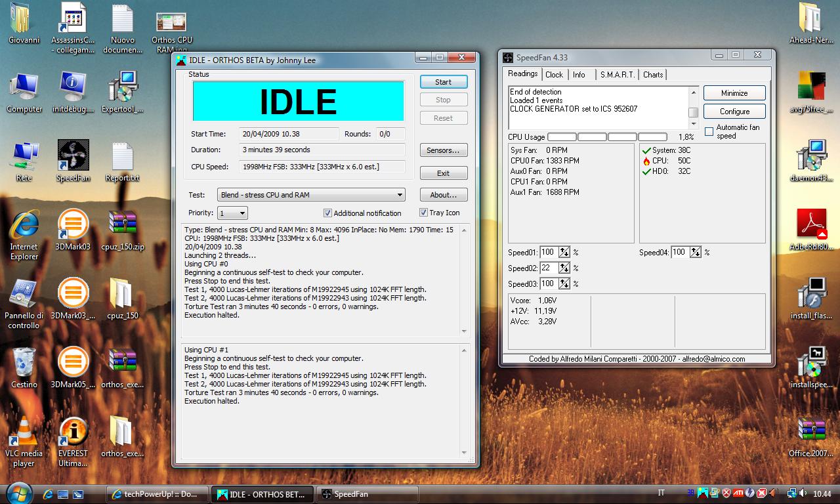This screenshot has width=840, height=504.
Task: Click the Speed02 value field
Action: (549, 268)
